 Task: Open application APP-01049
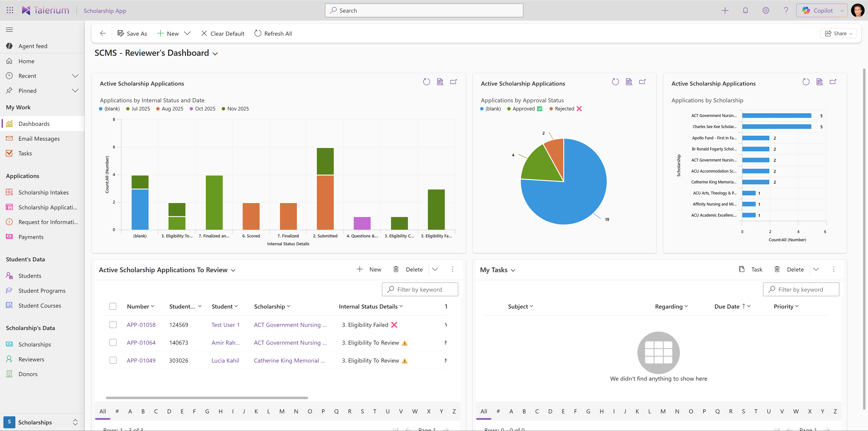[141, 360]
